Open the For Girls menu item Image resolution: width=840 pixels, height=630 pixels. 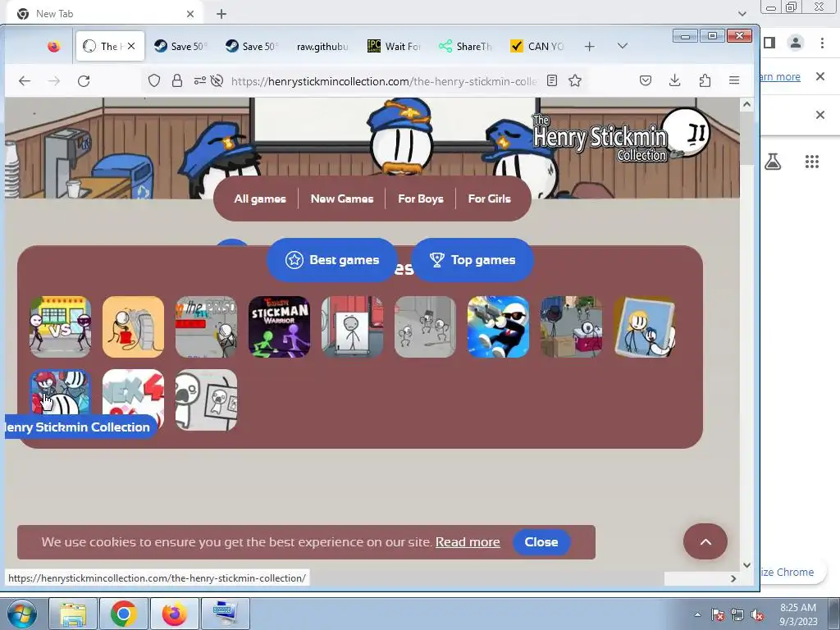pyautogui.click(x=489, y=199)
